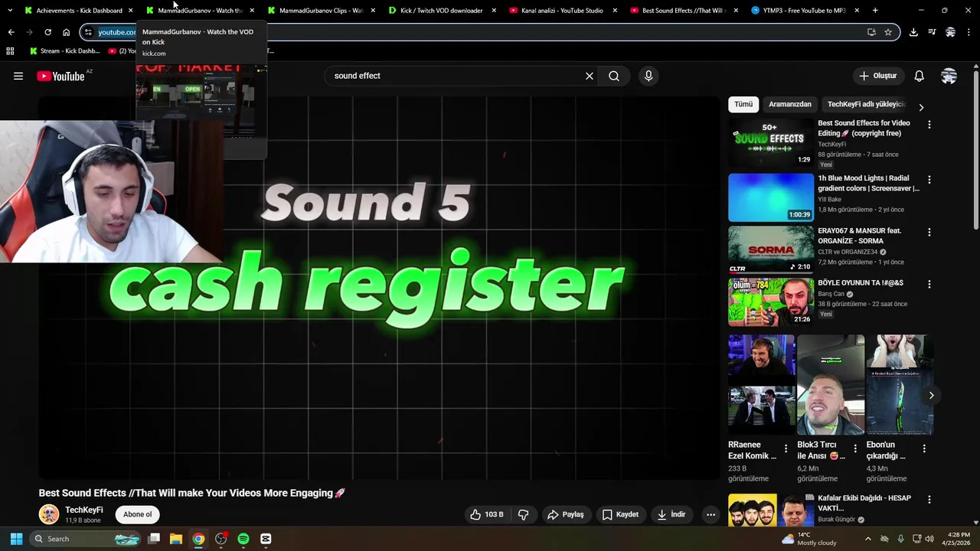
Task: Open options for Kafalar Ekibi Dağıldı
Action: click(929, 499)
